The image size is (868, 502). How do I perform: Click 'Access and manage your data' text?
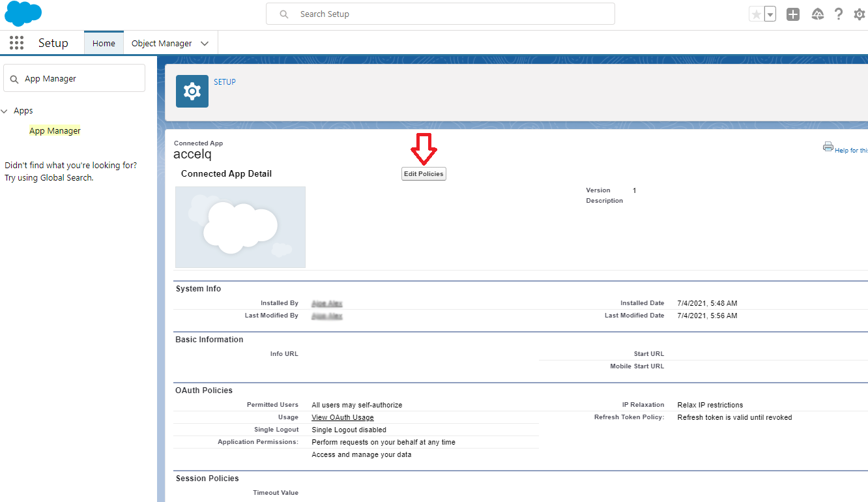362,454
